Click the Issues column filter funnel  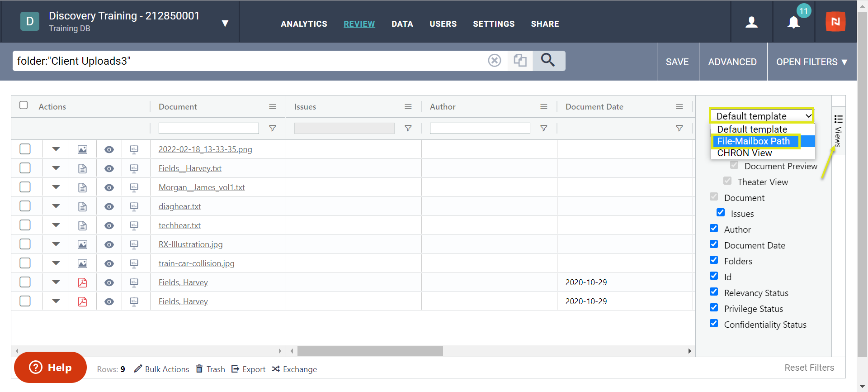point(408,128)
